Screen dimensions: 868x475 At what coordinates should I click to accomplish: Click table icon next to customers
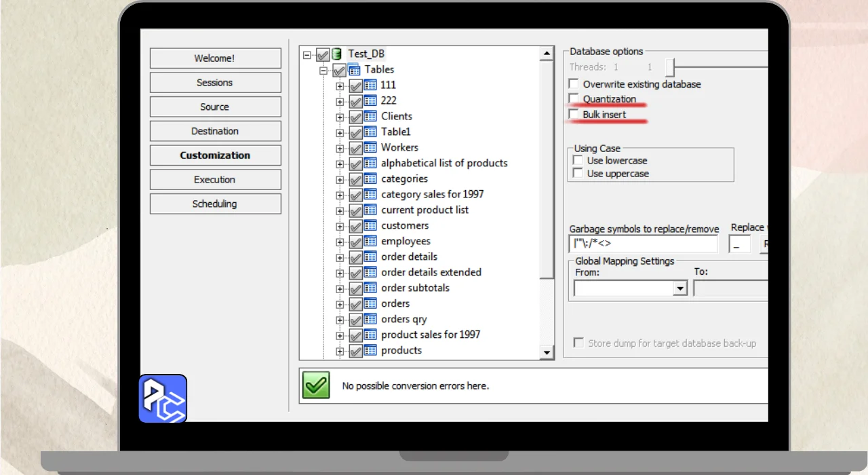pos(370,225)
